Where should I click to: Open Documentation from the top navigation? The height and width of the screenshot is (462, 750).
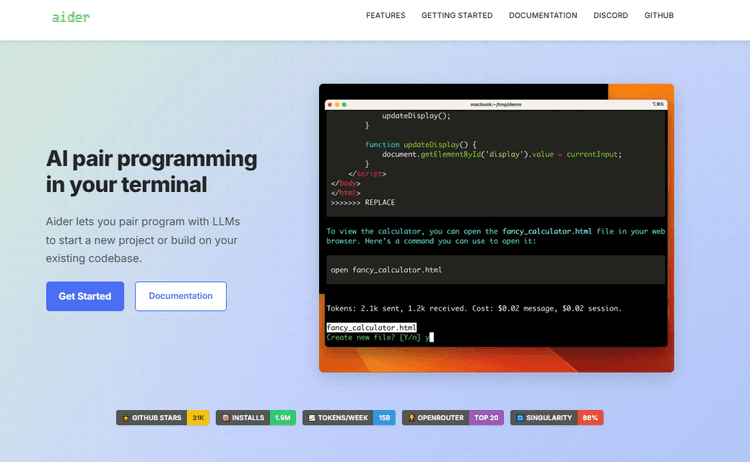click(543, 16)
